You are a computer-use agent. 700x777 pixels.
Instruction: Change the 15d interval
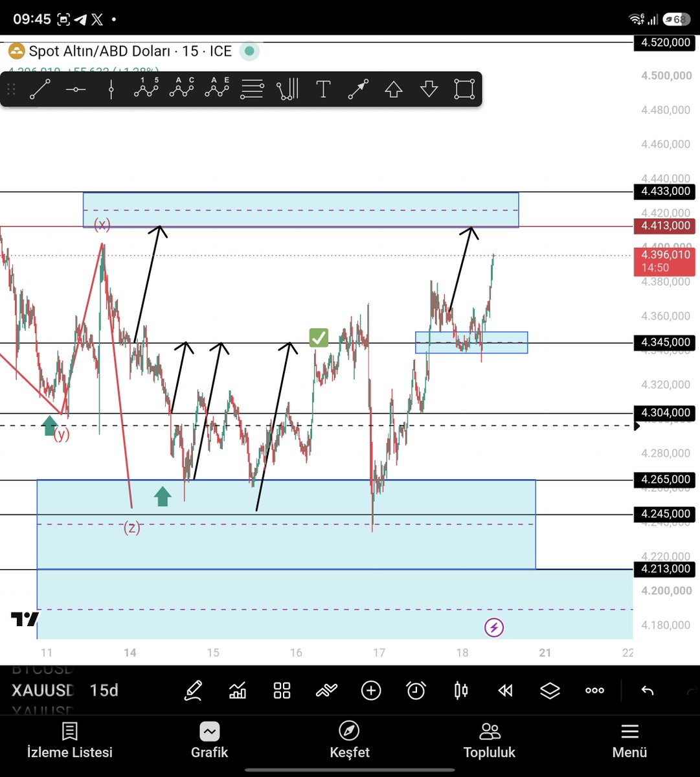(x=104, y=691)
